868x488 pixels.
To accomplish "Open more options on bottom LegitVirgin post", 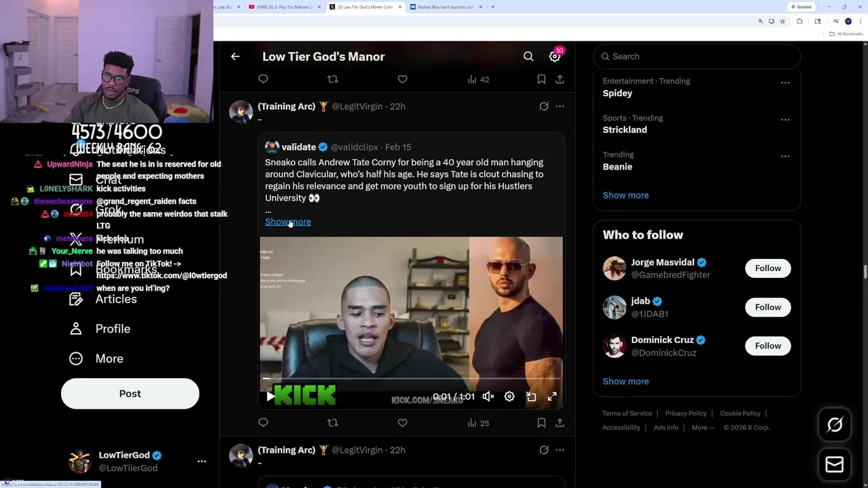I will click(559, 450).
